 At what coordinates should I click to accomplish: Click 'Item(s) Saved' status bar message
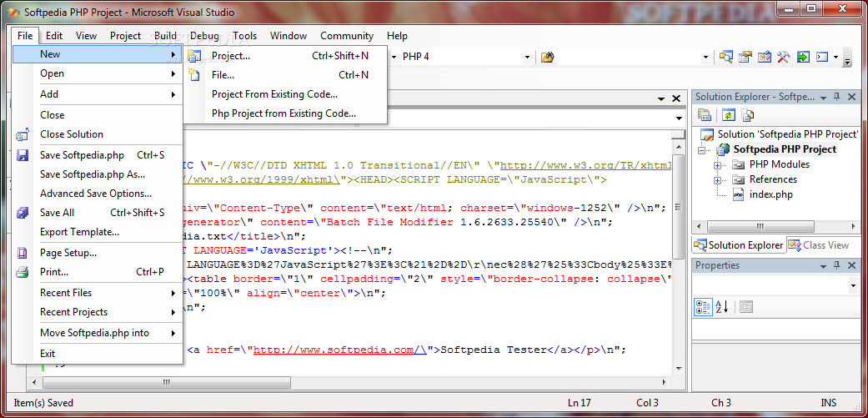43,402
